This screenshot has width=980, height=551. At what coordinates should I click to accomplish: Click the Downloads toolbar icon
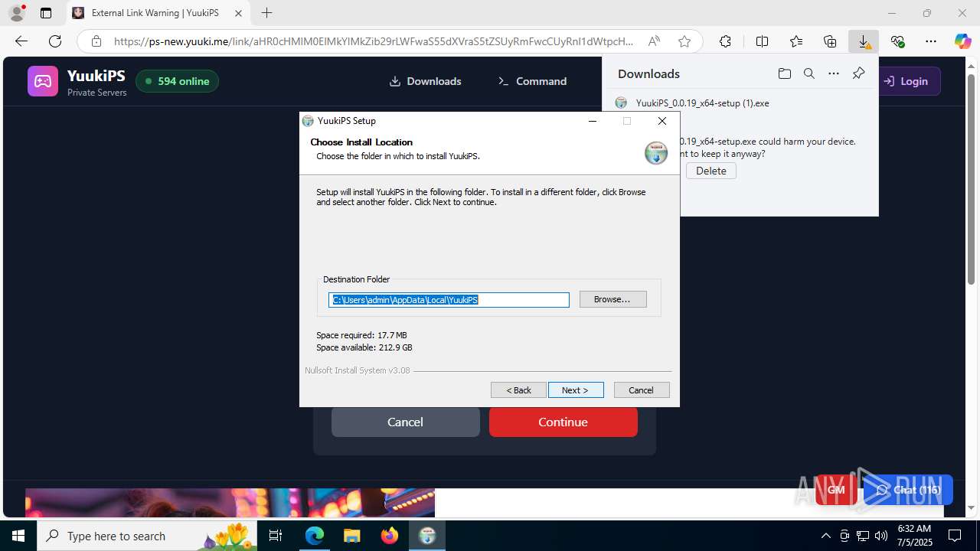[x=864, y=41]
